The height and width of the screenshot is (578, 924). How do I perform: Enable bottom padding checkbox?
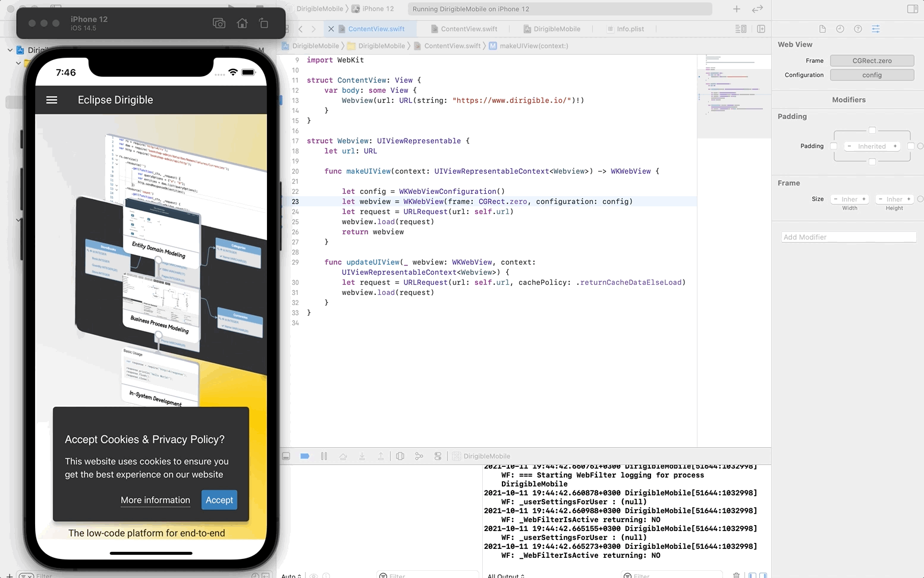point(872,162)
